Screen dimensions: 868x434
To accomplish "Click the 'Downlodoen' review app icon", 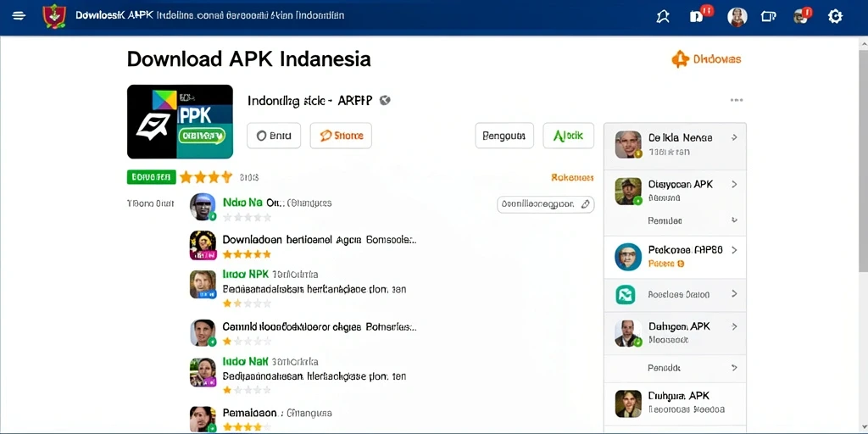I will point(203,245).
